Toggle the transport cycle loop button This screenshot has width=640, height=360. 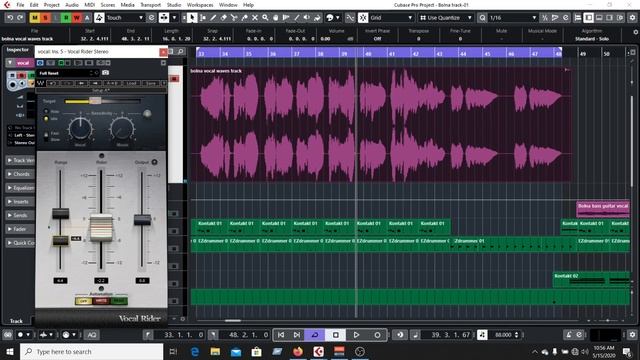[x=315, y=335]
